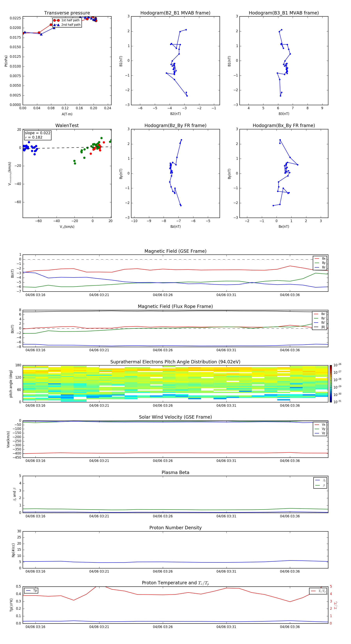This screenshot has width=351, height=644.
Task: Click the "Bz(nT)" x-axis label
Action: point(175,227)
